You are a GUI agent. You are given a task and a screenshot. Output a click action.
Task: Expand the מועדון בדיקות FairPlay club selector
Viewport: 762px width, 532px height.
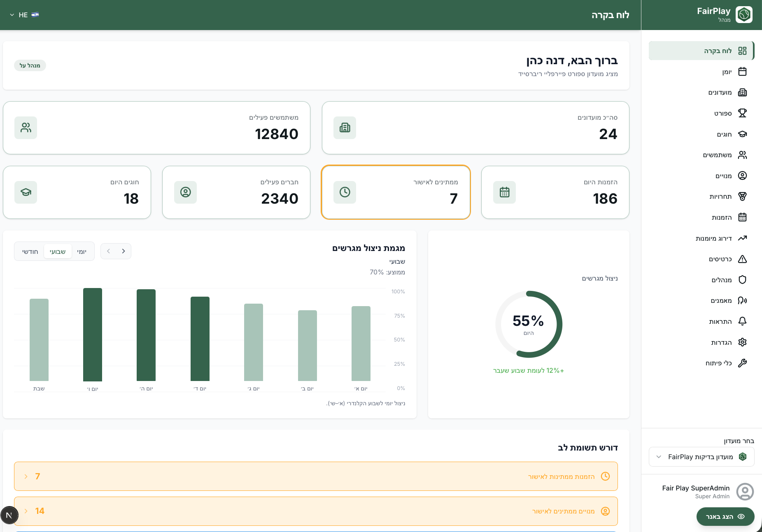(x=701, y=457)
